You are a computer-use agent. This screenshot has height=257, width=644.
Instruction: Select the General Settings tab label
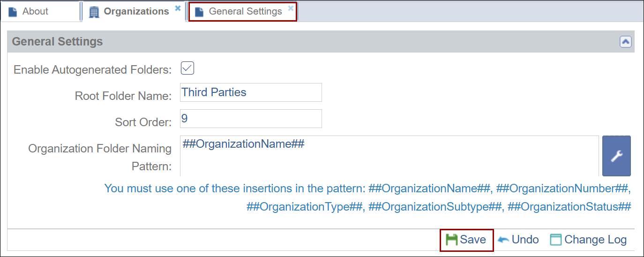click(x=245, y=11)
